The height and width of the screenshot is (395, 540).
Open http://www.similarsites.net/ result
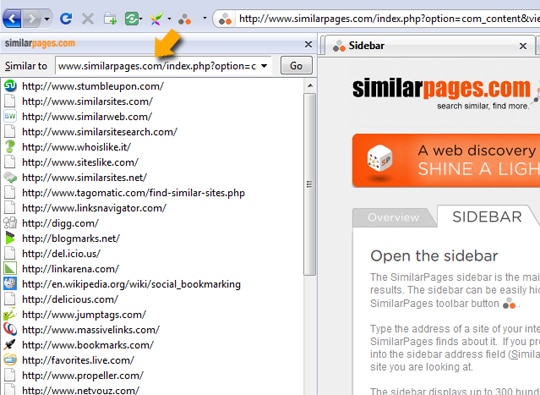84,177
